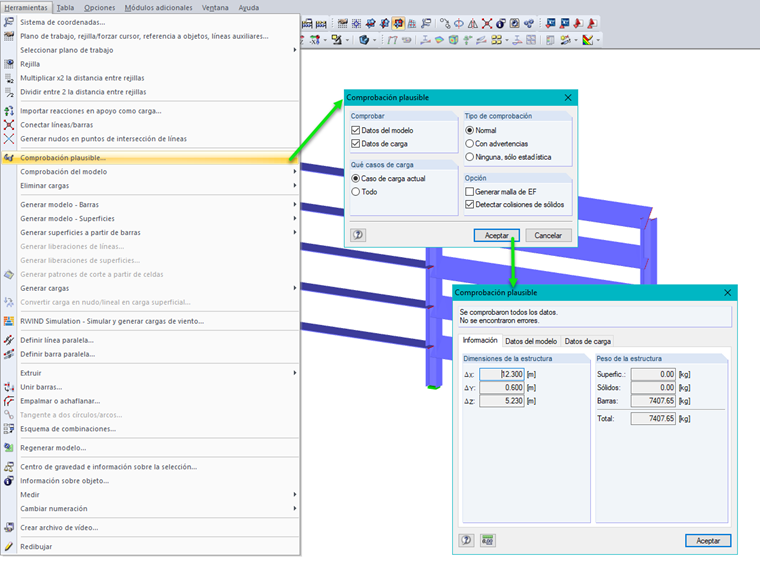
Task: Click the grid icon beside Rejilla
Action: tap(9, 64)
